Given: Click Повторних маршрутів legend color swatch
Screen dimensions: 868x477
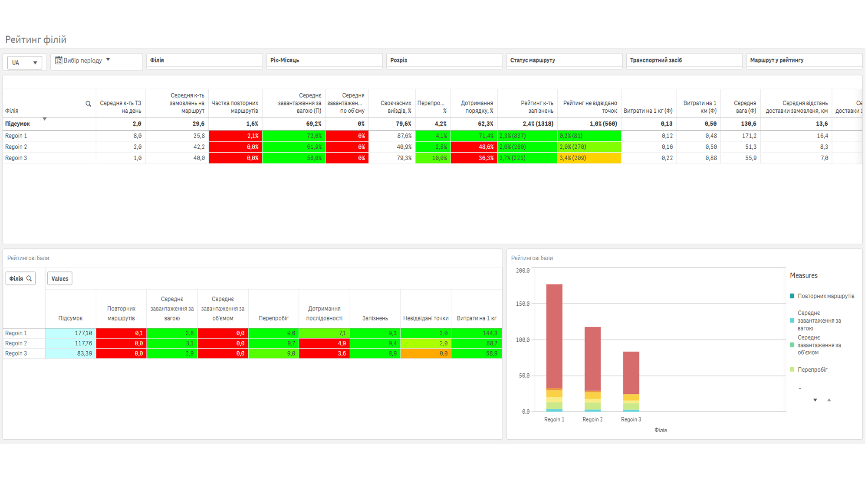Looking at the screenshot, I should [x=792, y=296].
